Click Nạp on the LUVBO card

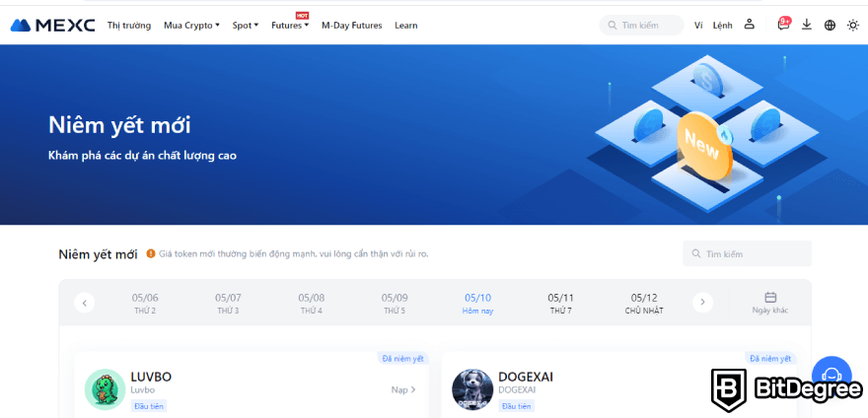click(x=403, y=389)
